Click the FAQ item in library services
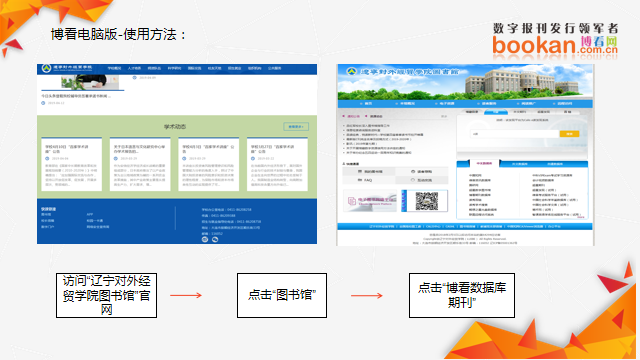Image resolution: width=640 pixels, height=360 pixels. point(365,180)
